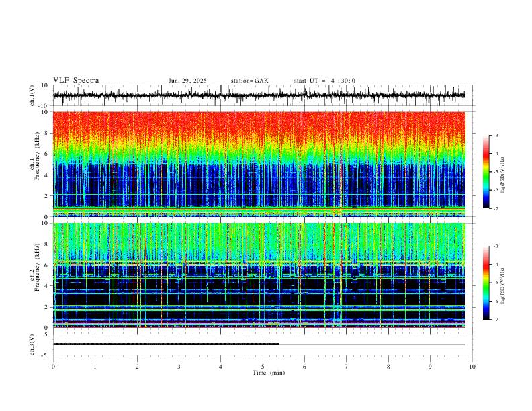Click the ch.1 spectrogram color bar
This screenshot has width=532, height=411.
click(x=486, y=172)
